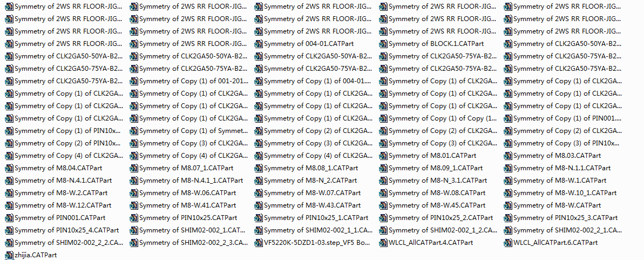Click the icon beside Symmetry of BLOCK.1.CATPart

(x=384, y=44)
